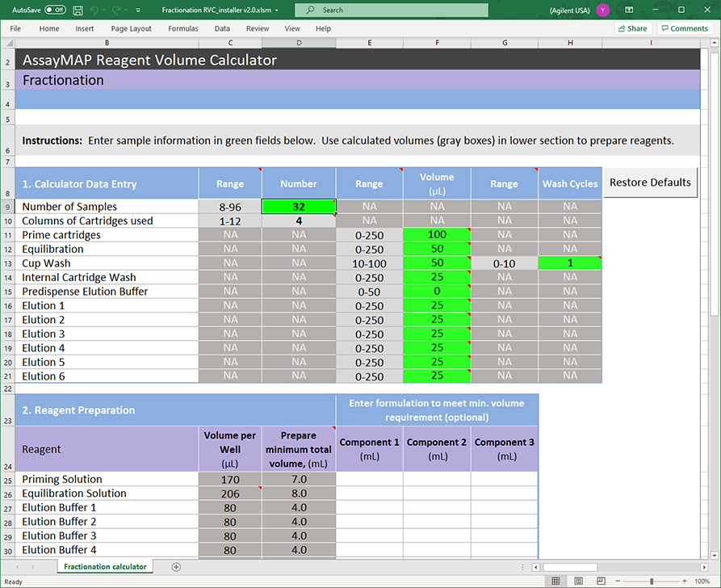Screen dimensions: 721x588
Task: Switch to Normal view in status bar
Action: (x=555, y=581)
